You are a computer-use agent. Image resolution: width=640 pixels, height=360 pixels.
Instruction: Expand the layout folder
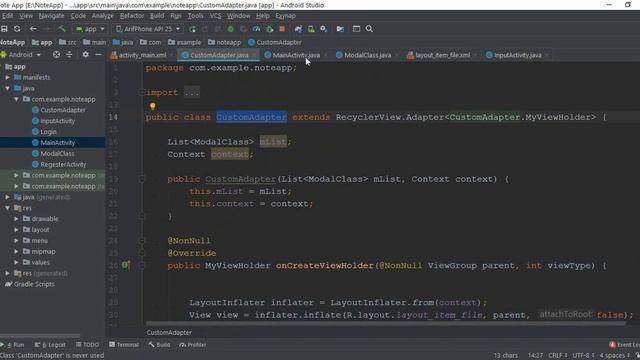coord(16,230)
